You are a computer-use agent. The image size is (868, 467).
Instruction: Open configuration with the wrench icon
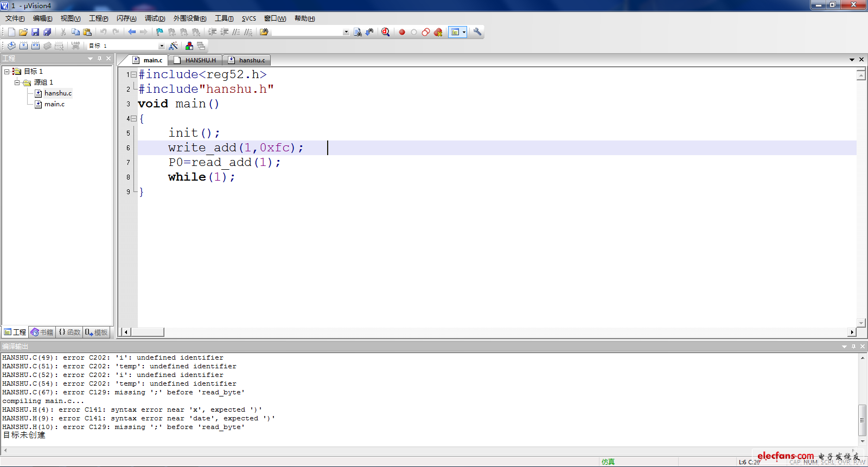pos(477,32)
